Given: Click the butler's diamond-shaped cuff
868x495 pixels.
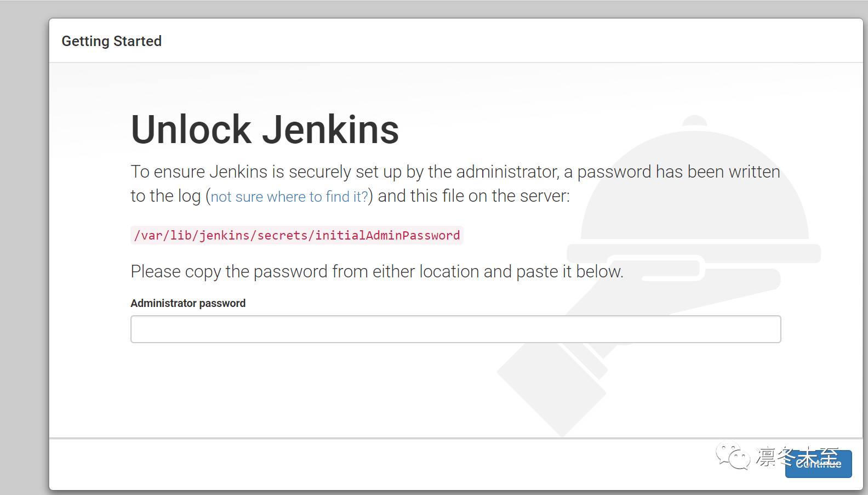Looking at the screenshot, I should click(x=552, y=386).
